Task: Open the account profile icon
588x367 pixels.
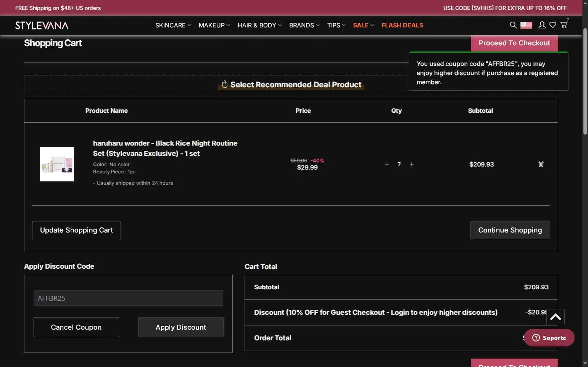Action: (x=542, y=25)
